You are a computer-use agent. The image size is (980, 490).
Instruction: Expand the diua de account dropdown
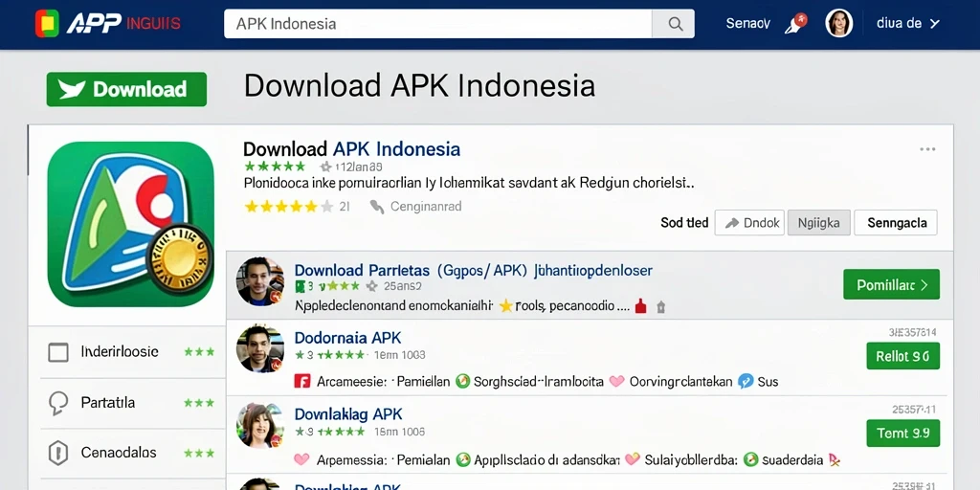(x=907, y=24)
